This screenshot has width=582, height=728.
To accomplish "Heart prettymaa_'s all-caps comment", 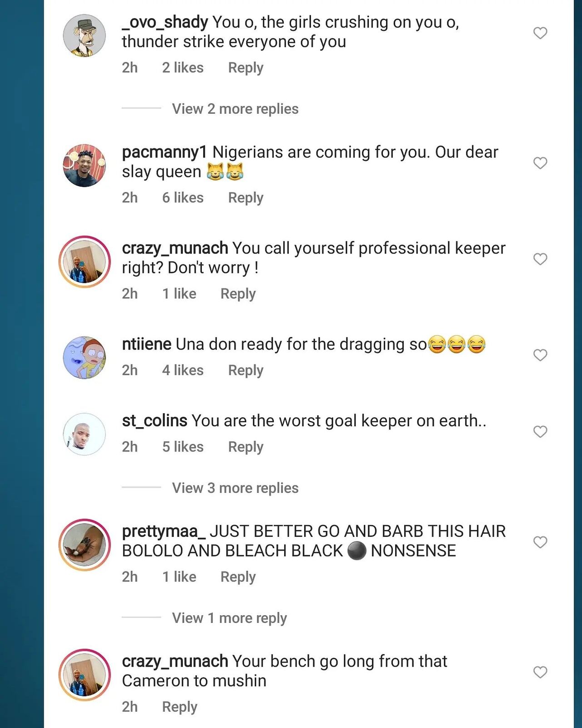I will (540, 542).
